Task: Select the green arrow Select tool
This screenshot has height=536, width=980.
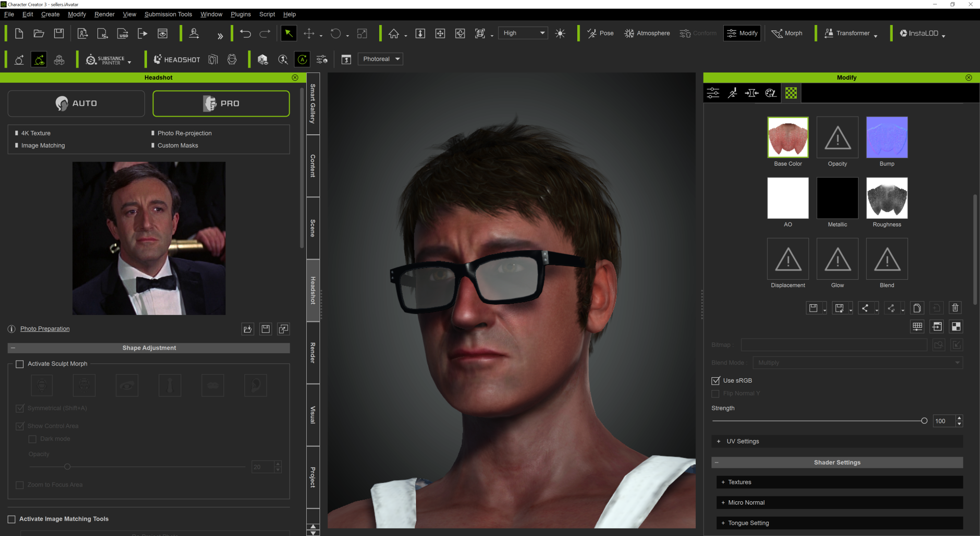Action: 289,33
